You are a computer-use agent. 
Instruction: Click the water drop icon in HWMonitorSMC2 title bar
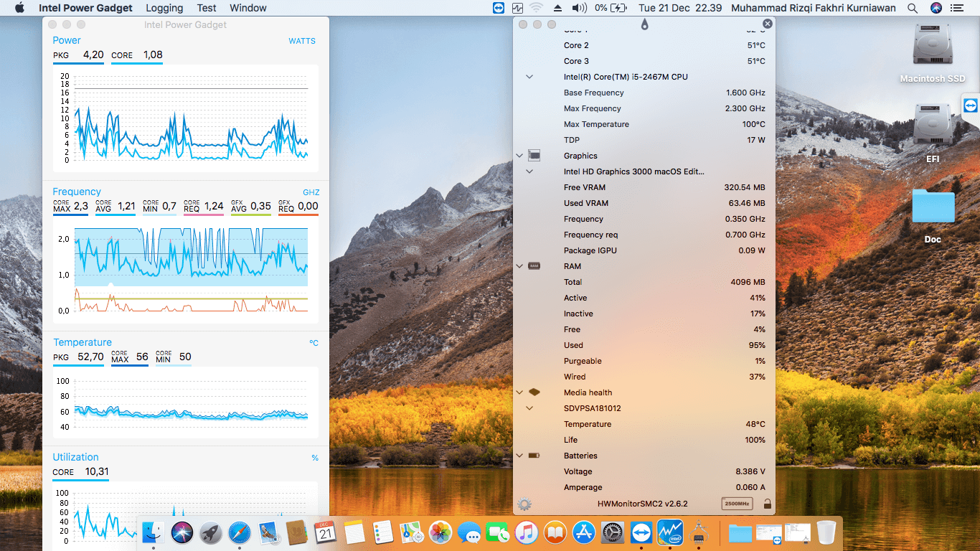click(644, 24)
